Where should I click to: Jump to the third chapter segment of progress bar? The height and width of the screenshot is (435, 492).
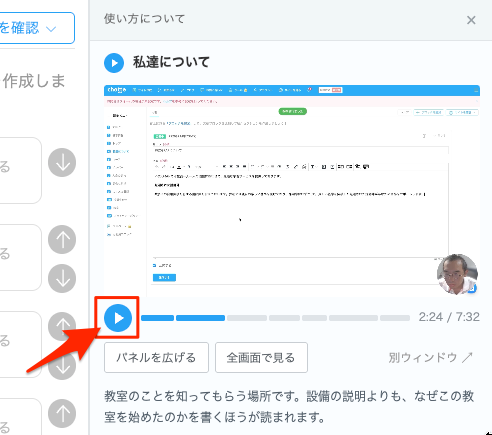[247, 318]
